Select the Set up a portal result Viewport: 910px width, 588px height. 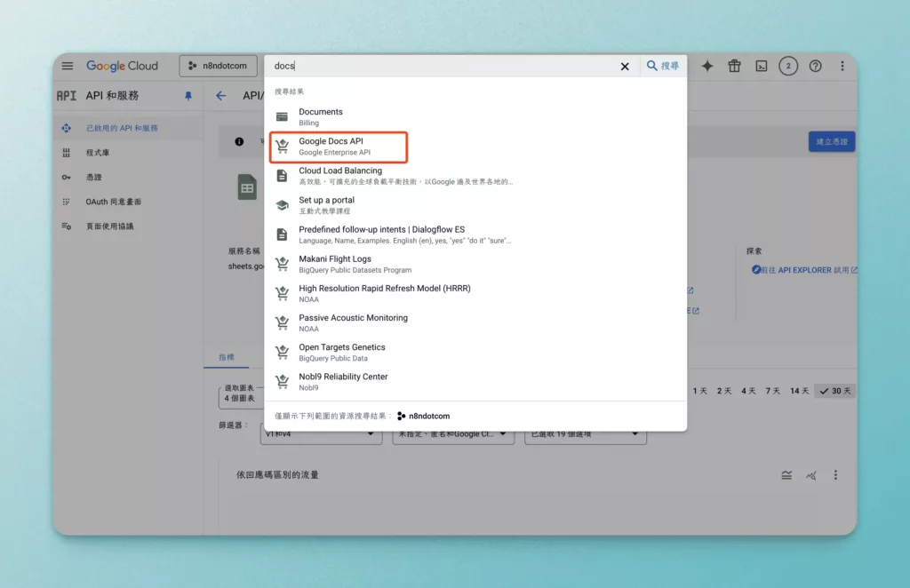[475, 204]
